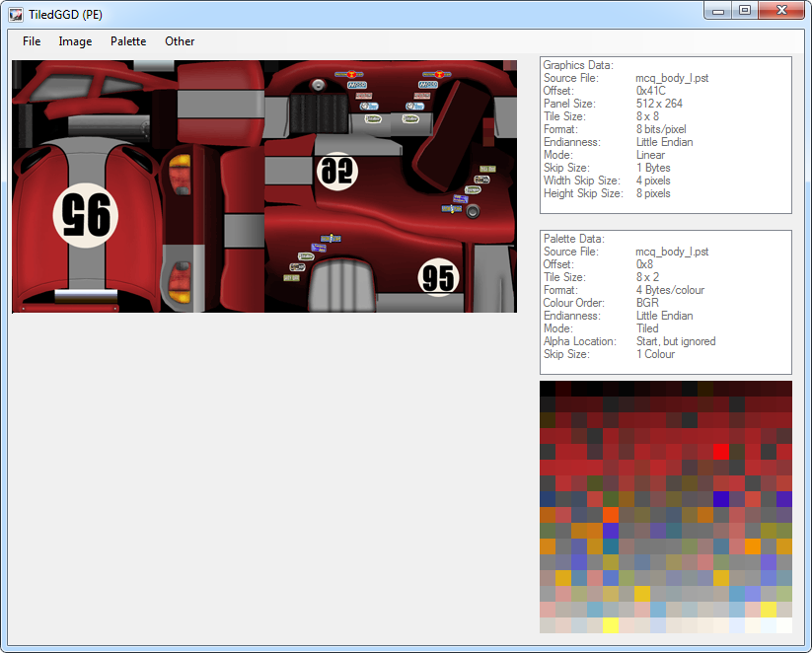Click the upright 95 number circle
This screenshot has height=653, width=812.
[x=439, y=278]
